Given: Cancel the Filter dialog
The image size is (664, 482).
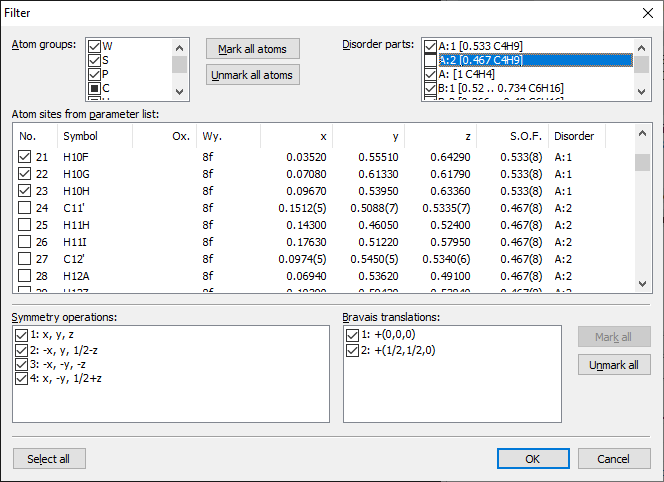Looking at the screenshot, I should pyautogui.click(x=612, y=459).
